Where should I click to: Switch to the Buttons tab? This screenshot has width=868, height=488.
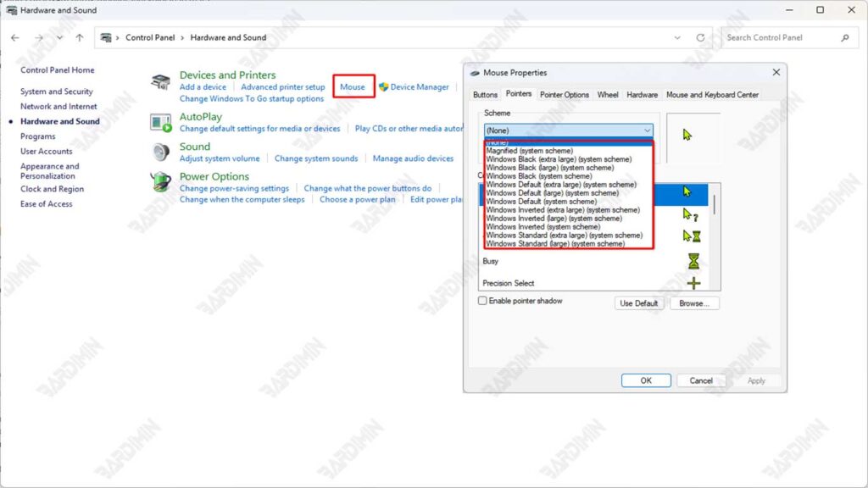pos(485,95)
